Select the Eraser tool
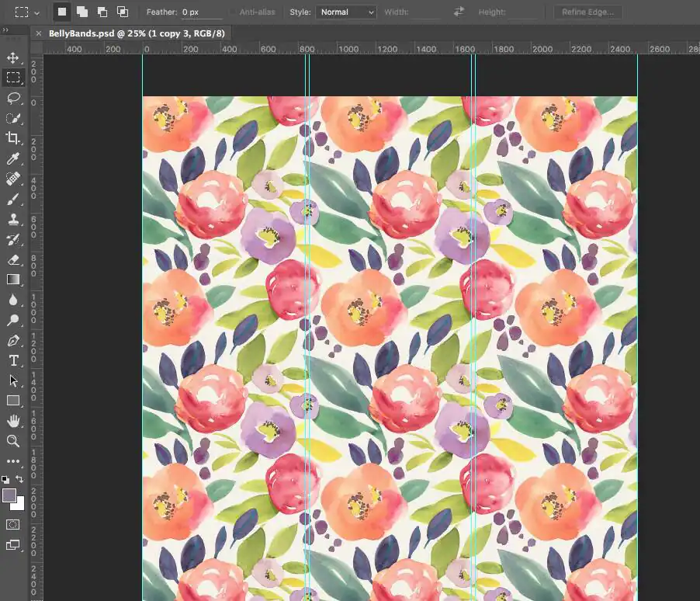 (13, 259)
